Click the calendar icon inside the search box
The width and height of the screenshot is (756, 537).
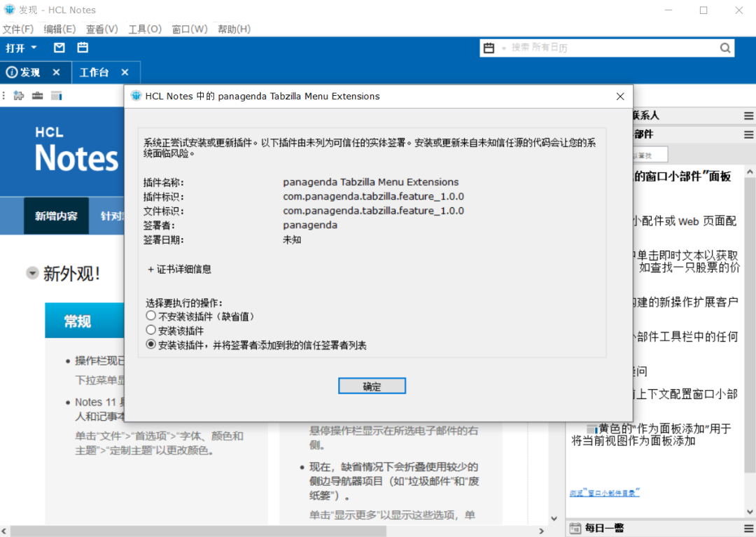[489, 48]
